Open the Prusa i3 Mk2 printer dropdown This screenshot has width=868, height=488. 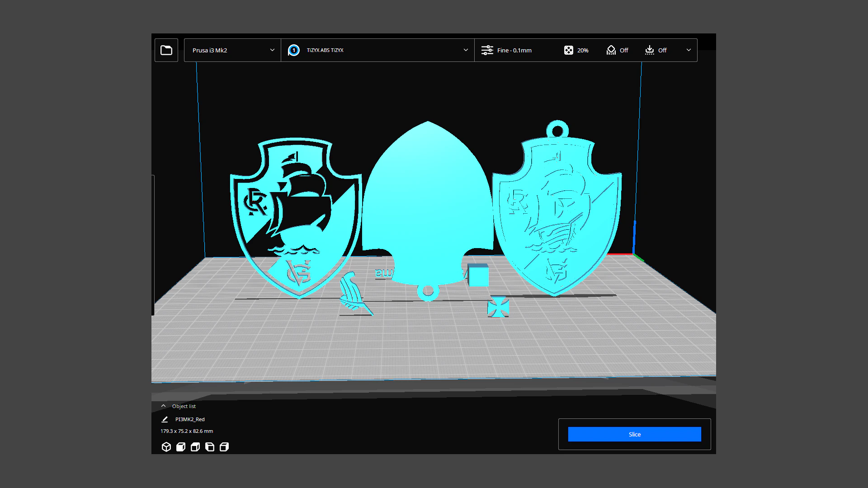click(232, 50)
